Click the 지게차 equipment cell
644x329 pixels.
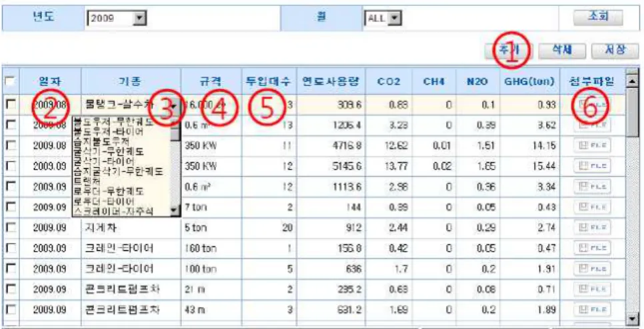pyautogui.click(x=131, y=228)
